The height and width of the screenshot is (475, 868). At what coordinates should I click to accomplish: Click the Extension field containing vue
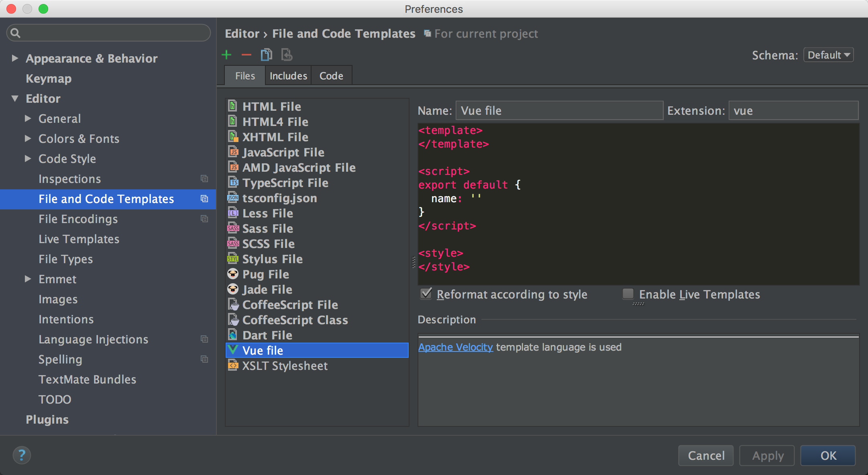(x=793, y=110)
